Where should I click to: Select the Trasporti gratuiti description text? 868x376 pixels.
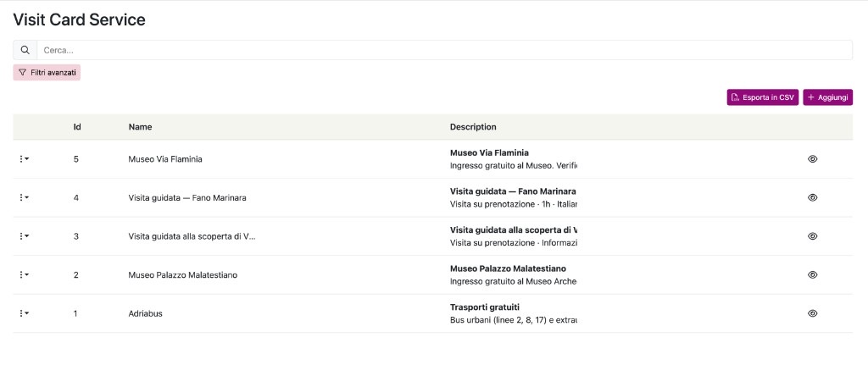click(x=484, y=307)
